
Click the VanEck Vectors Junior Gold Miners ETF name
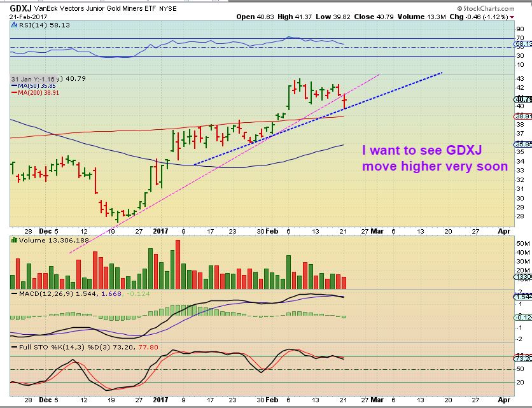(95, 8)
